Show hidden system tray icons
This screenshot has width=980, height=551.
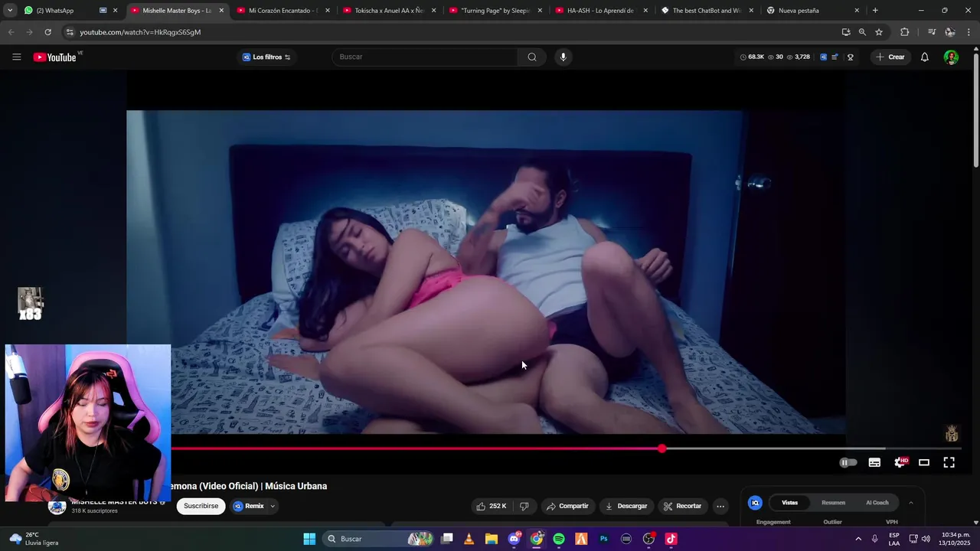point(857,539)
